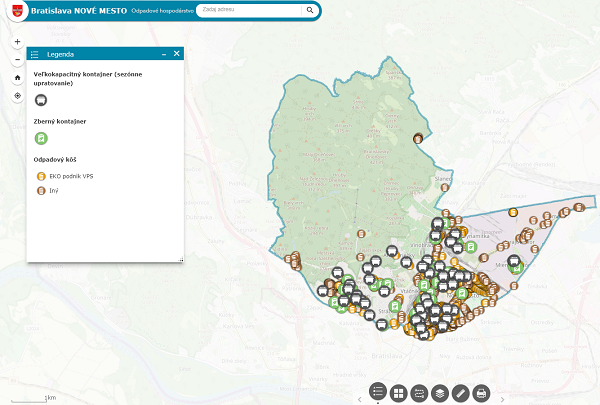Go to default map extent (home)
The height and width of the screenshot is (405, 600).
17,77
